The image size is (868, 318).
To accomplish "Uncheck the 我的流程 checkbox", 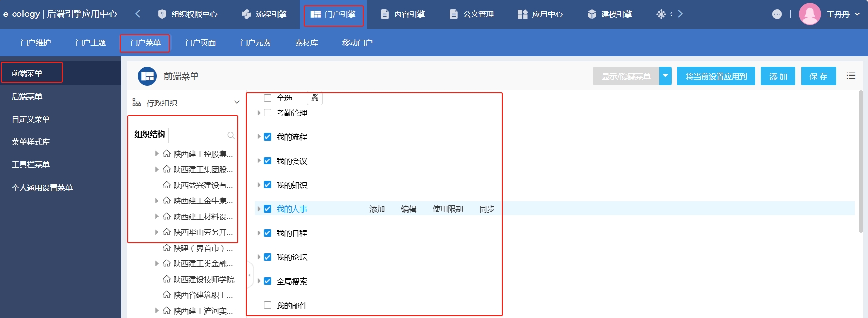I will 267,137.
